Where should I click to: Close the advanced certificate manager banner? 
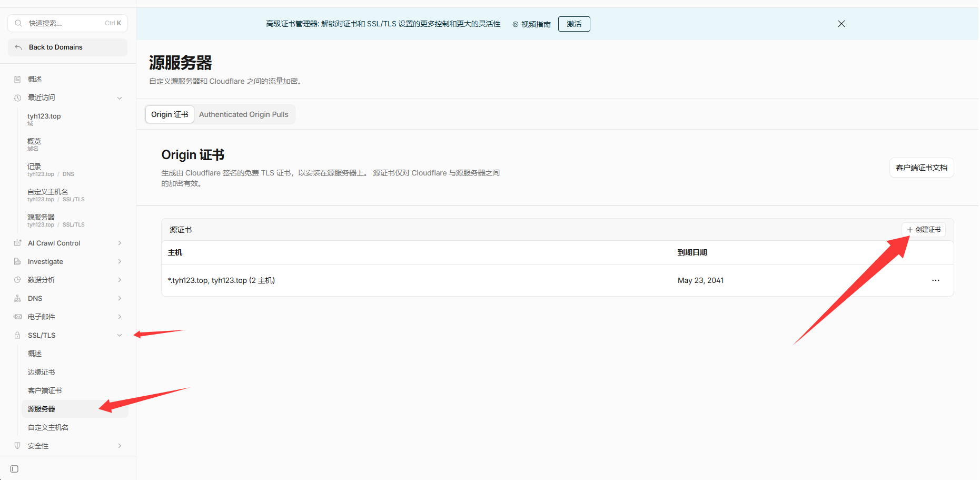click(x=842, y=24)
